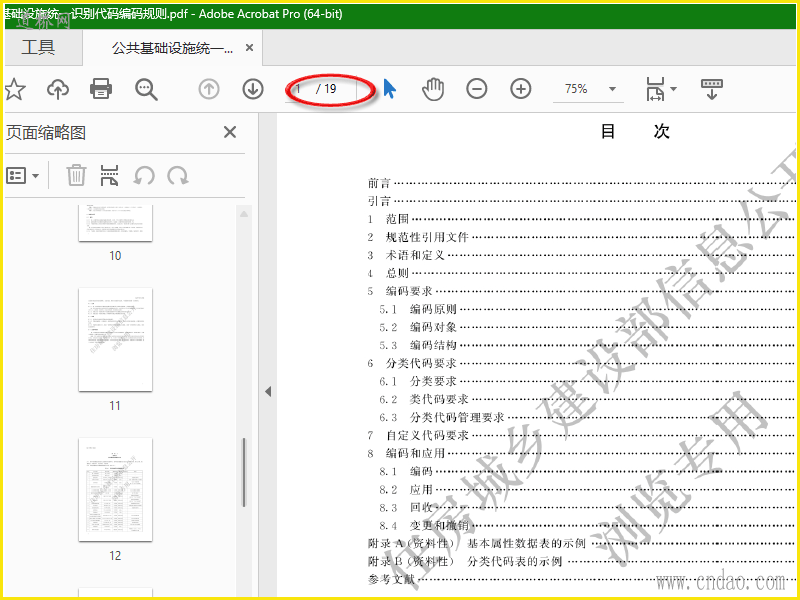Go to next page arrow
The height and width of the screenshot is (600, 800).
pos(253,89)
